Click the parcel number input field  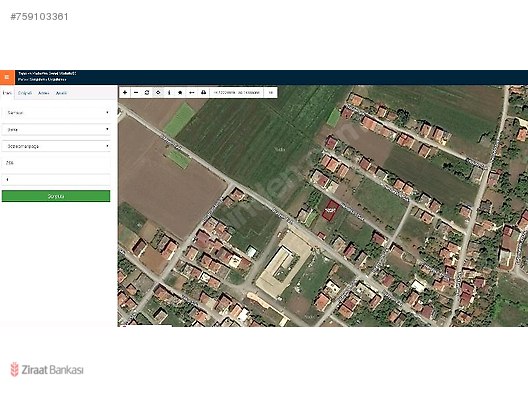pos(56,179)
